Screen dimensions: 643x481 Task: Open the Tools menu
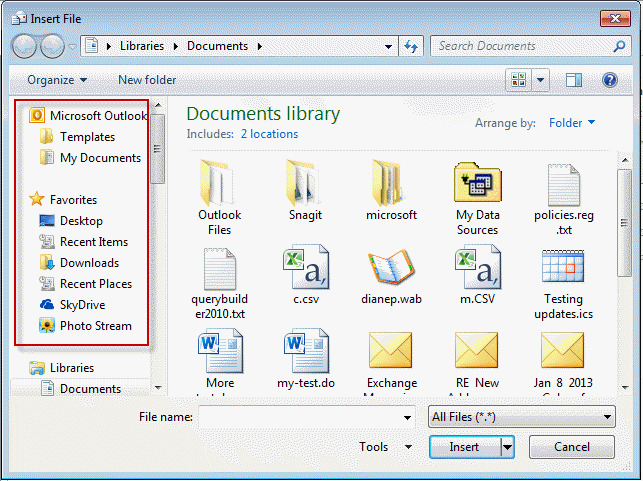click(387, 447)
